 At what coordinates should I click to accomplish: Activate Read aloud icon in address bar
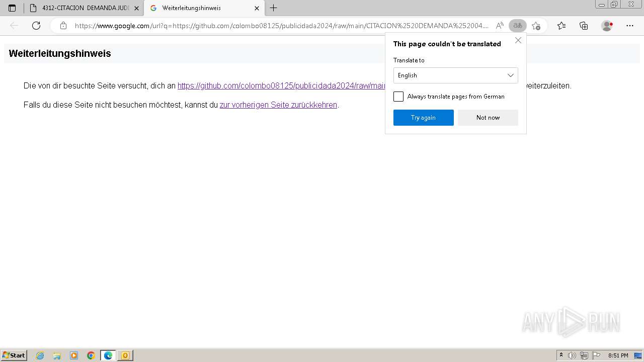tap(500, 26)
